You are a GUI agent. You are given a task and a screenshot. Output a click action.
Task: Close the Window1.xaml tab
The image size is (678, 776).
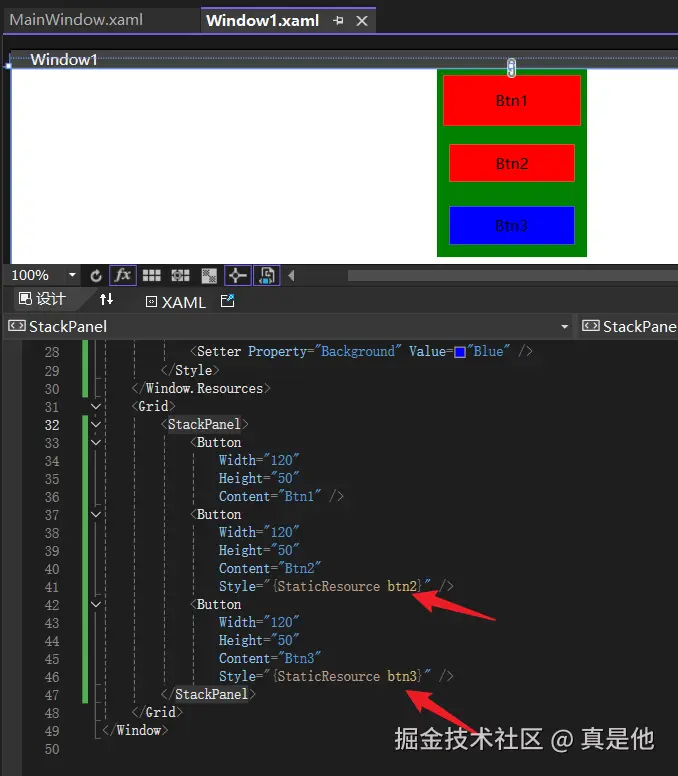point(362,21)
